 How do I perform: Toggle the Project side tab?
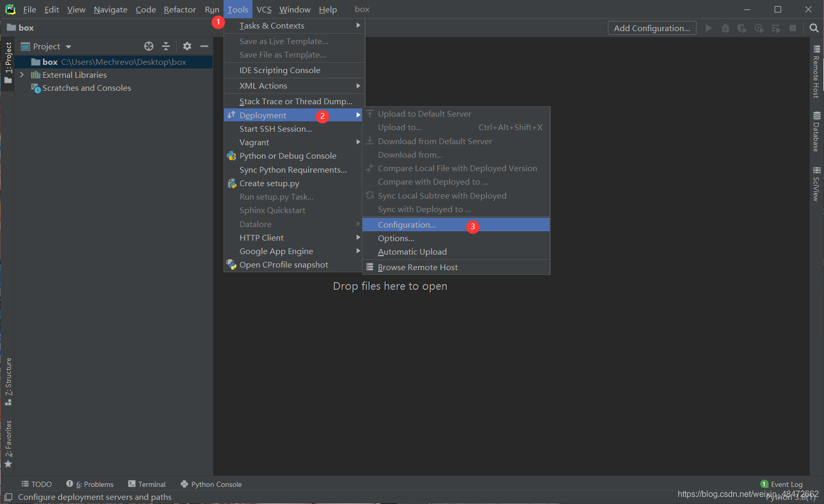pyautogui.click(x=8, y=63)
